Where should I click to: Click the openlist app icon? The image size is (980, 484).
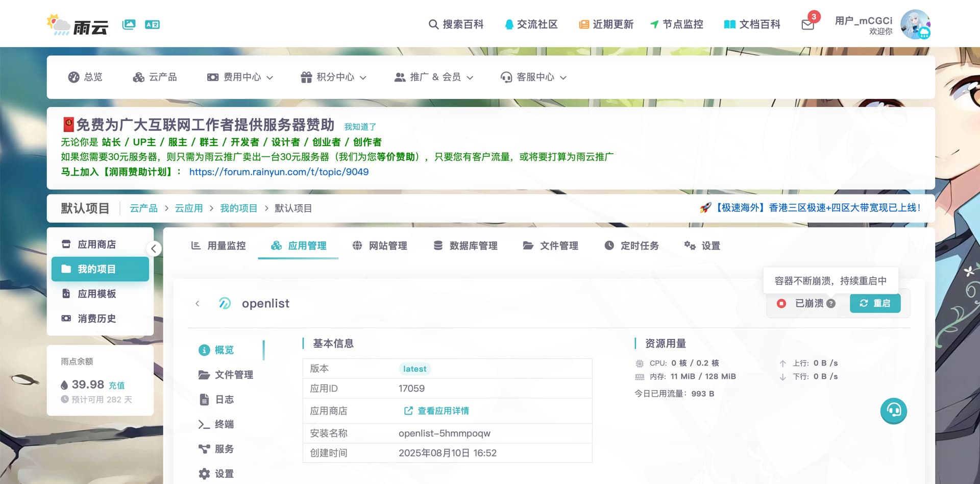225,303
